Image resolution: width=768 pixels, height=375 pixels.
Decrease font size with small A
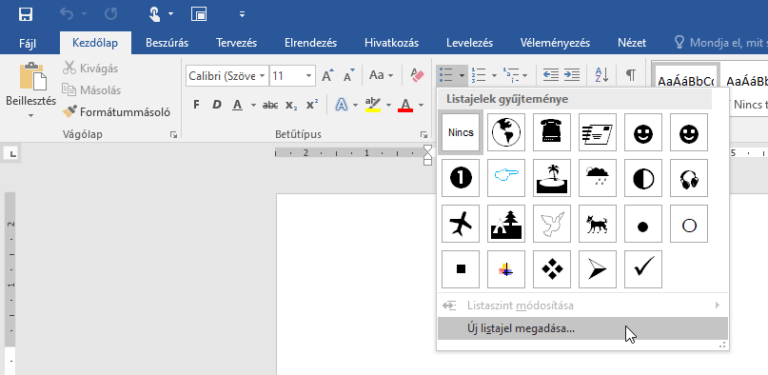click(x=349, y=76)
